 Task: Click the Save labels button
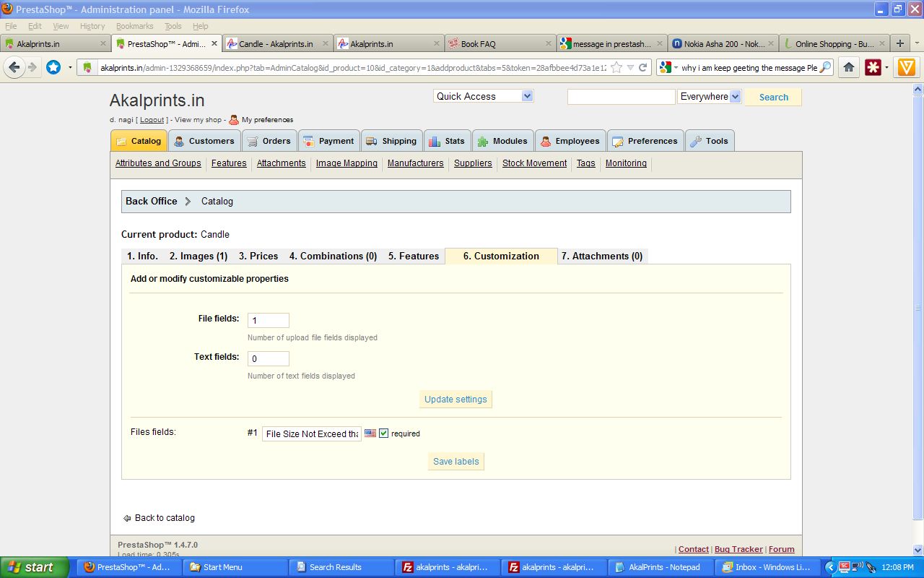[456, 462]
